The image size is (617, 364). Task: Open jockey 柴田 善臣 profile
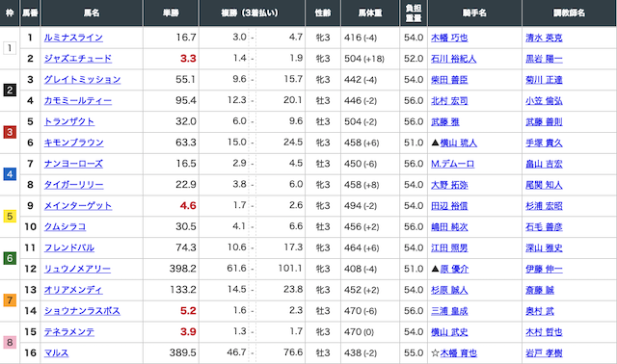pyautogui.click(x=449, y=80)
